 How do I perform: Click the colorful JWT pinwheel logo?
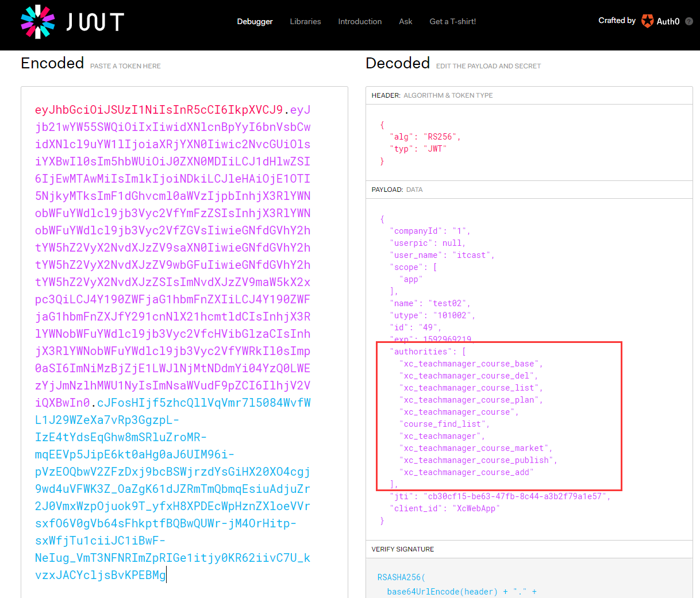coord(37,21)
